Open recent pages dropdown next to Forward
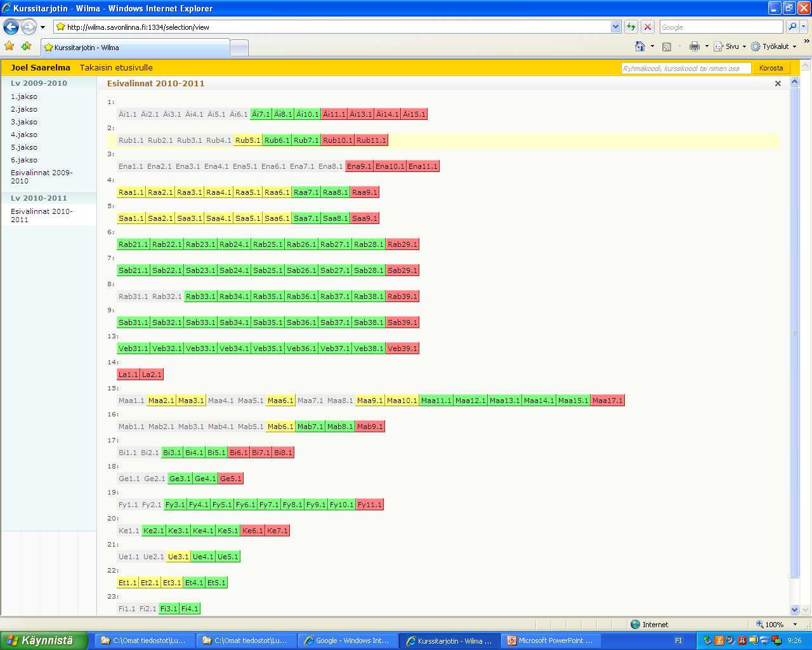Image resolution: width=812 pixels, height=650 pixels. 43,27
